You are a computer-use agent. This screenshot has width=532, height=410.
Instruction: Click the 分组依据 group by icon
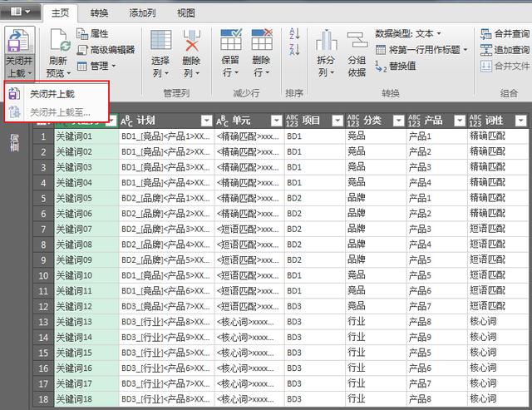[x=357, y=41]
